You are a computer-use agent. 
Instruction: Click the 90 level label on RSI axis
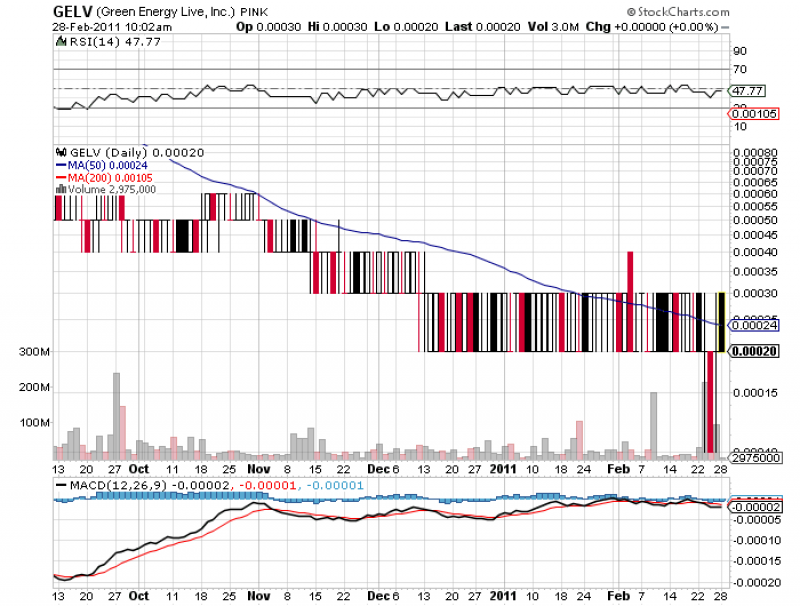coord(740,51)
